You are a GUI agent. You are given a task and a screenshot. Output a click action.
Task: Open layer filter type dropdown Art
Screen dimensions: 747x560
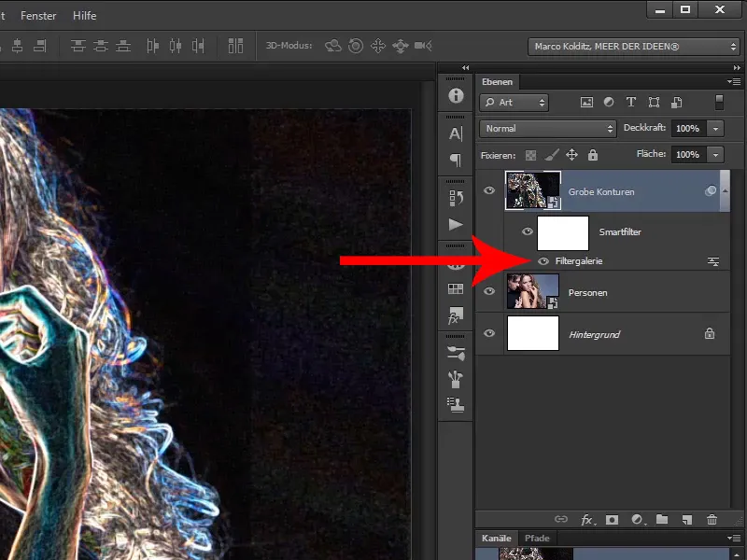(x=514, y=103)
